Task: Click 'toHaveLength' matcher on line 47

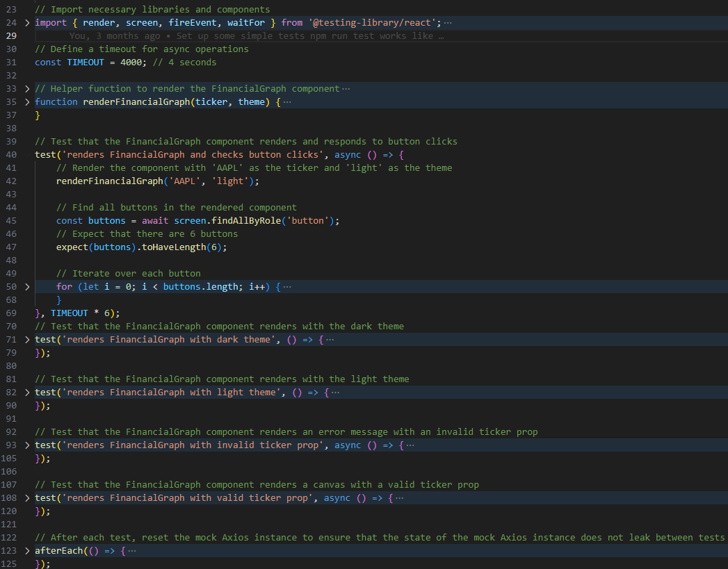Action: [174, 247]
